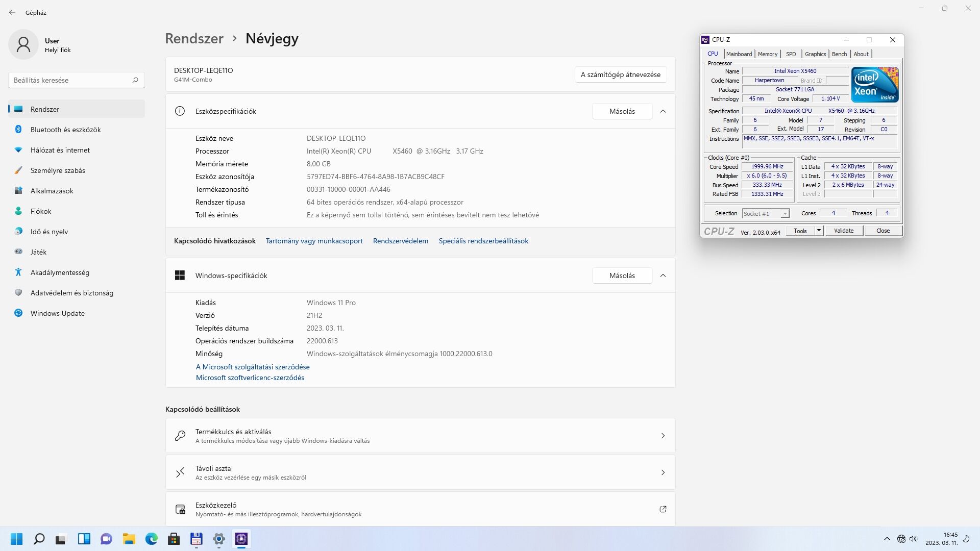The height and width of the screenshot is (551, 980).
Task: Click Tools button in CPU-Z
Action: click(800, 231)
